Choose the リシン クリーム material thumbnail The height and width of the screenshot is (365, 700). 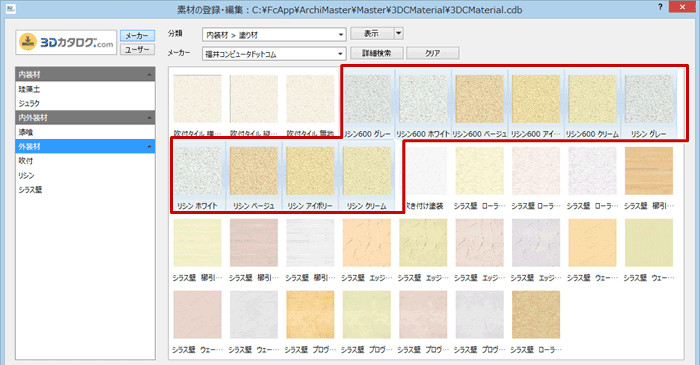pyautogui.click(x=367, y=171)
